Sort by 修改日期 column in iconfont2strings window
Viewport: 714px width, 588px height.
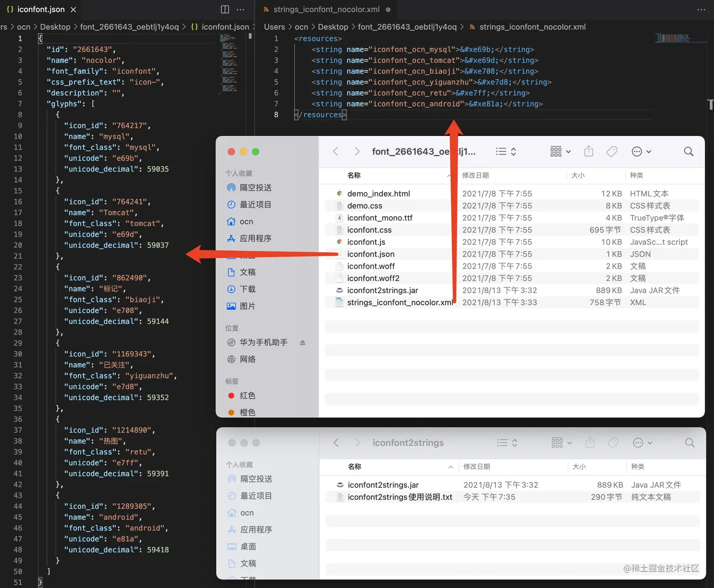coord(476,467)
